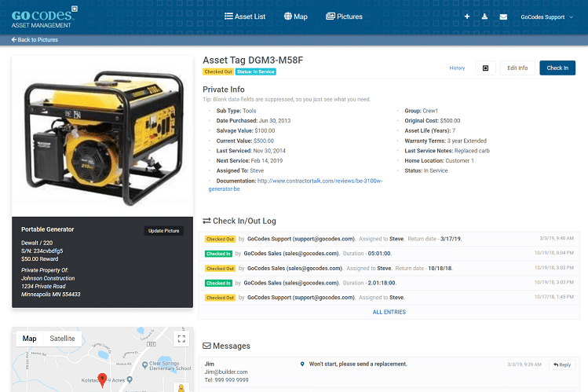This screenshot has width=588, height=392.
Task: Click the Portable Generator name text
Action: point(48,229)
